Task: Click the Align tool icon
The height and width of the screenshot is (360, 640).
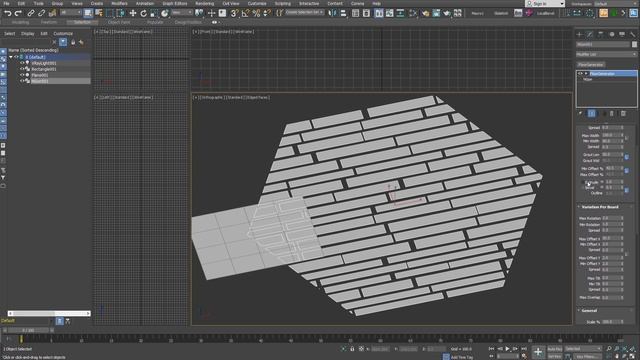Action: point(343,13)
